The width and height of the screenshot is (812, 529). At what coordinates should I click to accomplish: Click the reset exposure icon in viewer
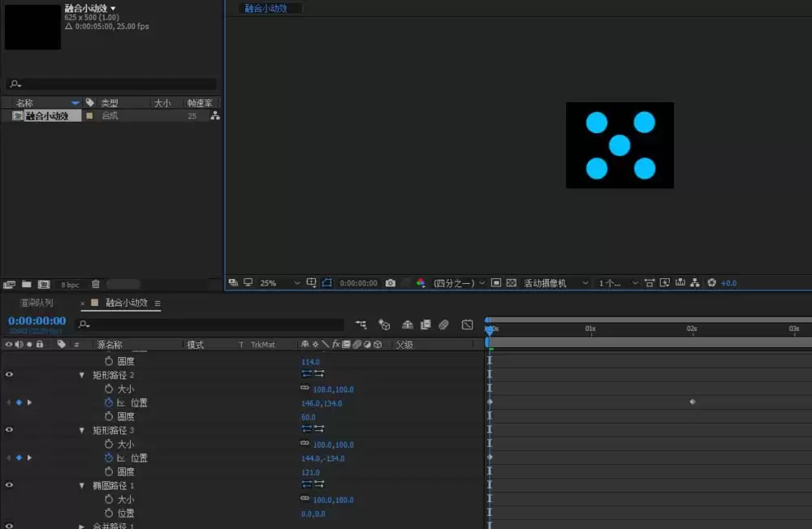click(711, 282)
